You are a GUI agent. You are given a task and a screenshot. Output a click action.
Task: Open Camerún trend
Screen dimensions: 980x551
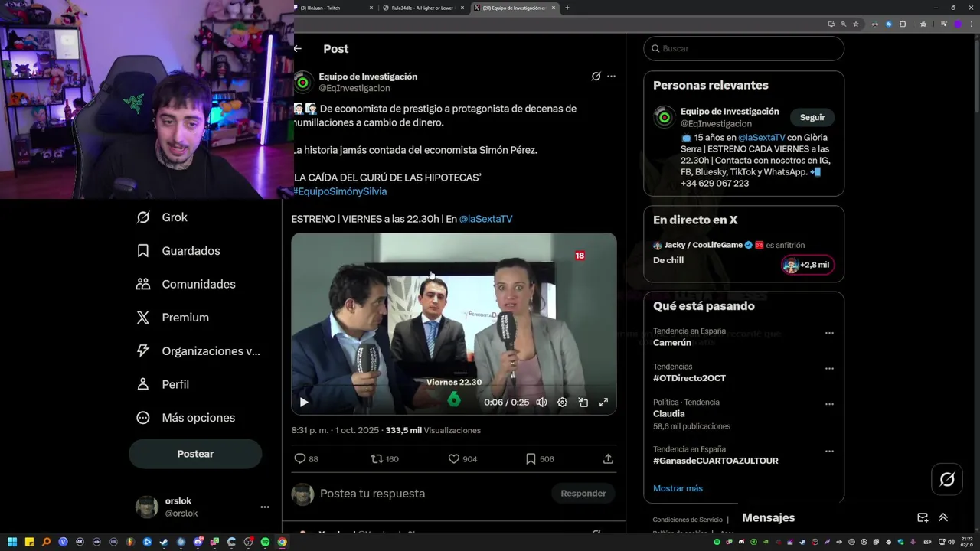point(672,343)
